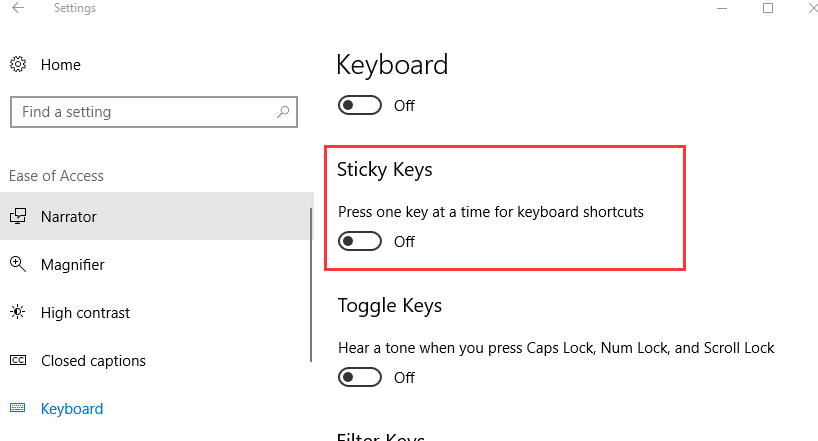This screenshot has height=441, width=818.
Task: Click the Magnifier zoom icon
Action: click(x=18, y=265)
